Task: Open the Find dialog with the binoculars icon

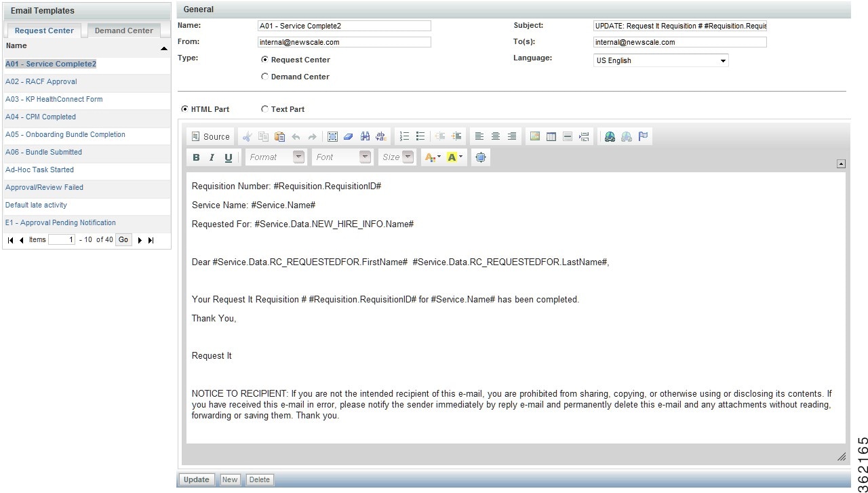Action: pos(365,136)
